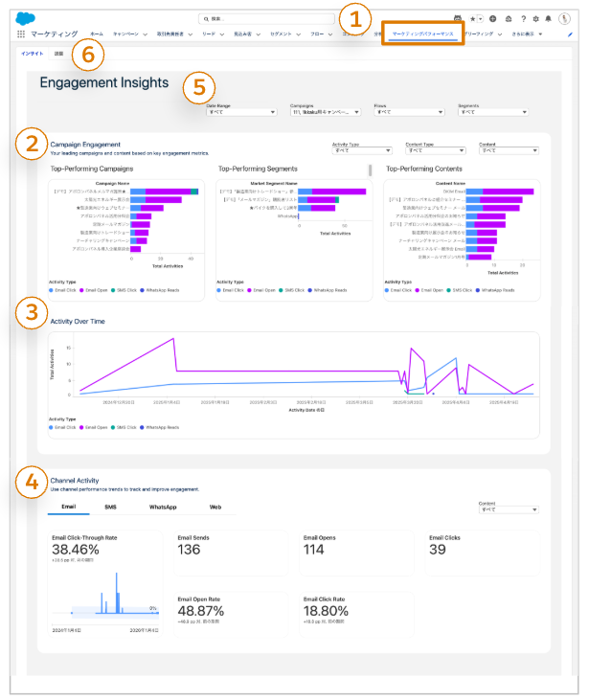Screen dimensions: 589x700
Task: Click the global actions plus icon
Action: coord(493,19)
